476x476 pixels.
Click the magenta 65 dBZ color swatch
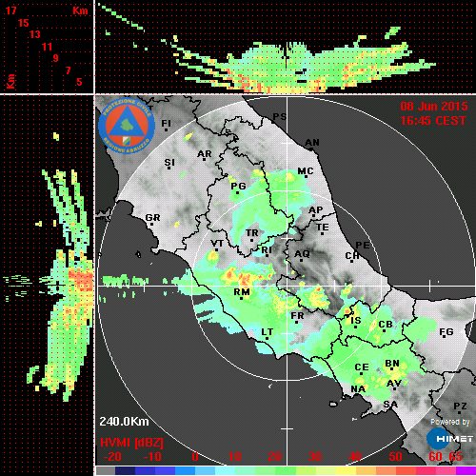click(466, 470)
